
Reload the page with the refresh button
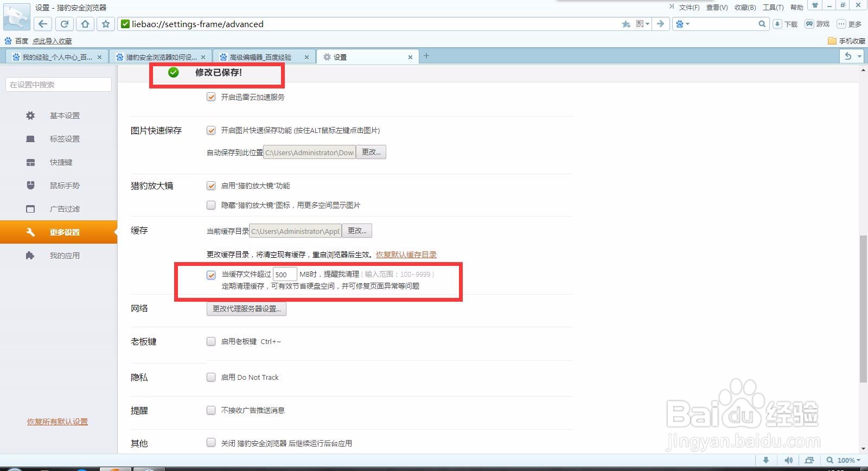[x=64, y=24]
